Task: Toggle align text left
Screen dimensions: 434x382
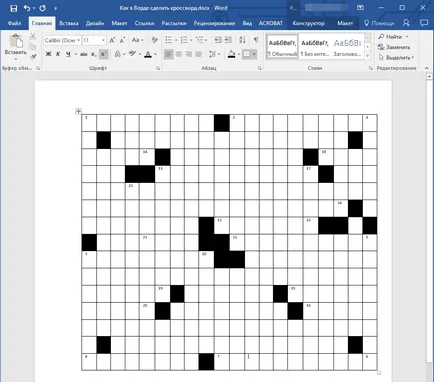Action: (169, 54)
